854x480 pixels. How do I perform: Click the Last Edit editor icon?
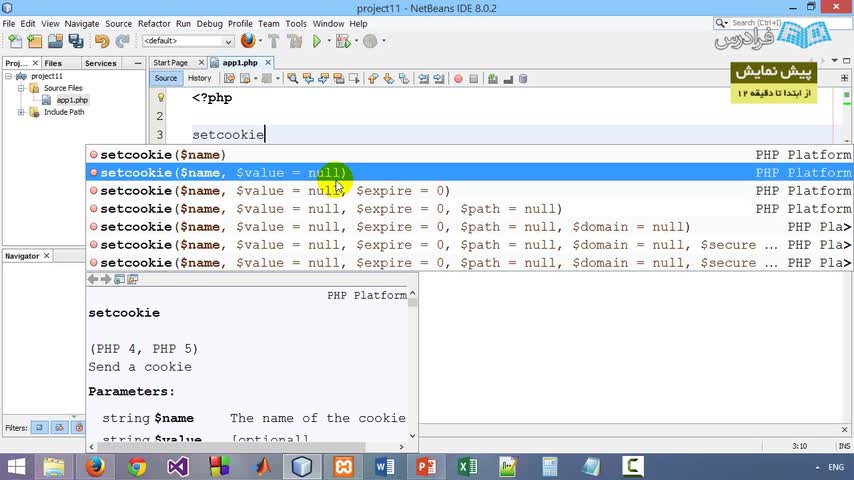[x=230, y=79]
